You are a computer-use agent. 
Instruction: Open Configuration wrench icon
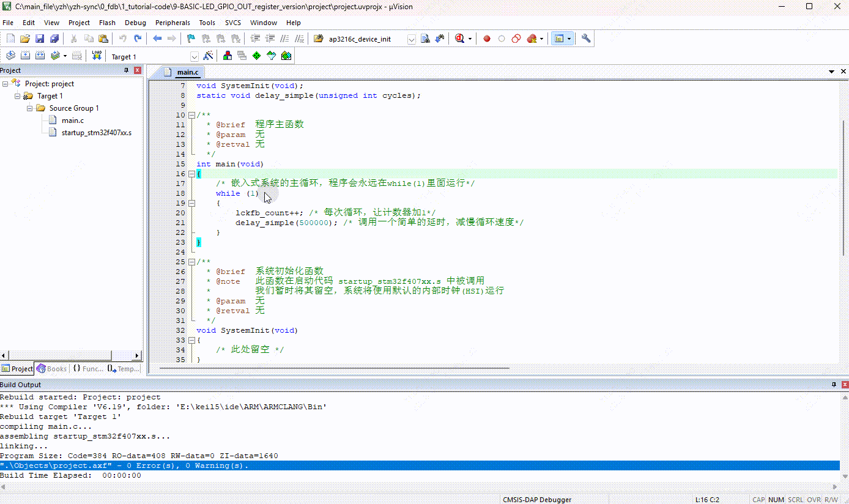click(x=586, y=39)
